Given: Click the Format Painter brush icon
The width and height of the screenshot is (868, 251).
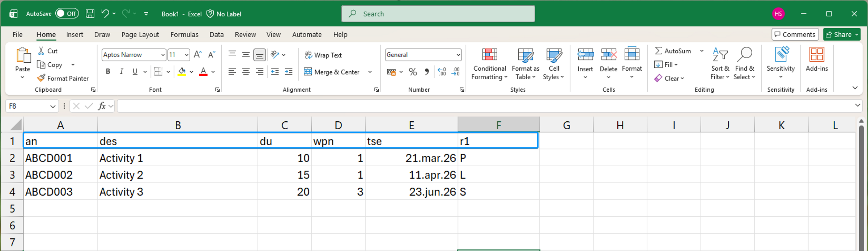Looking at the screenshot, I should point(41,78).
